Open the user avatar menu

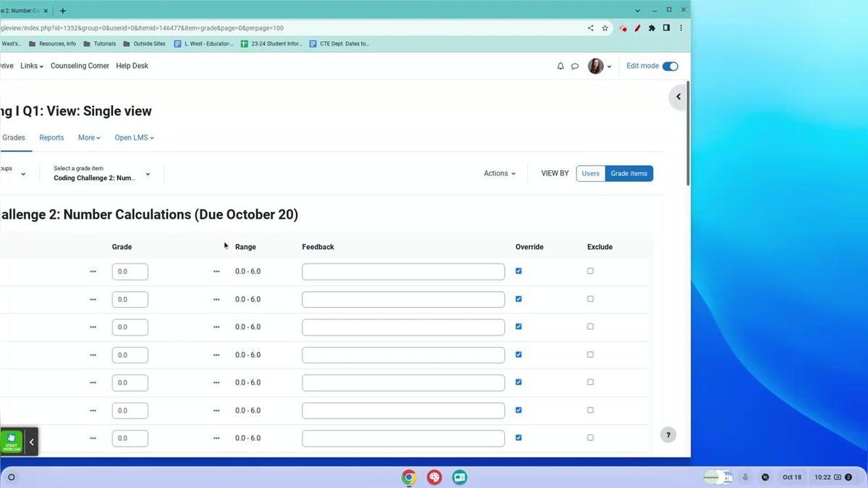click(600, 66)
